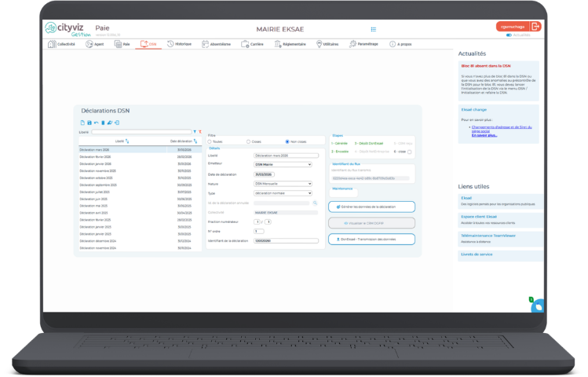
Task: Click Générer les données de la déclaration button
Action: point(371,207)
